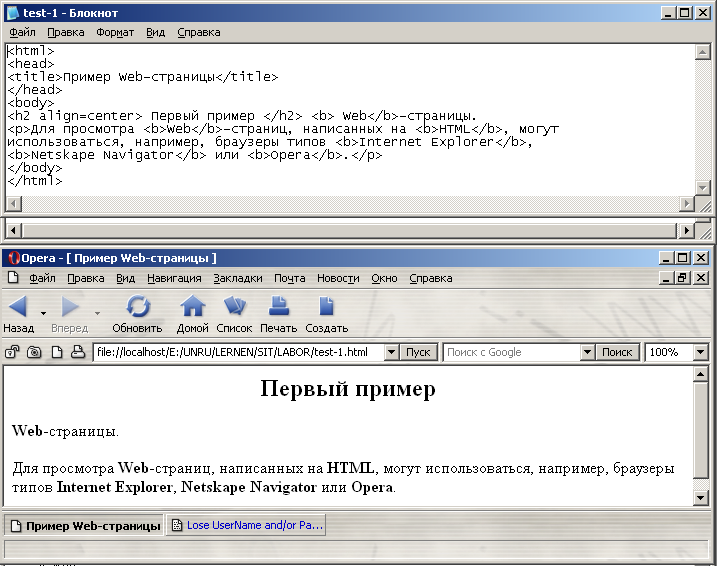
Task: Open Opera's Вид menu
Action: coord(125,278)
